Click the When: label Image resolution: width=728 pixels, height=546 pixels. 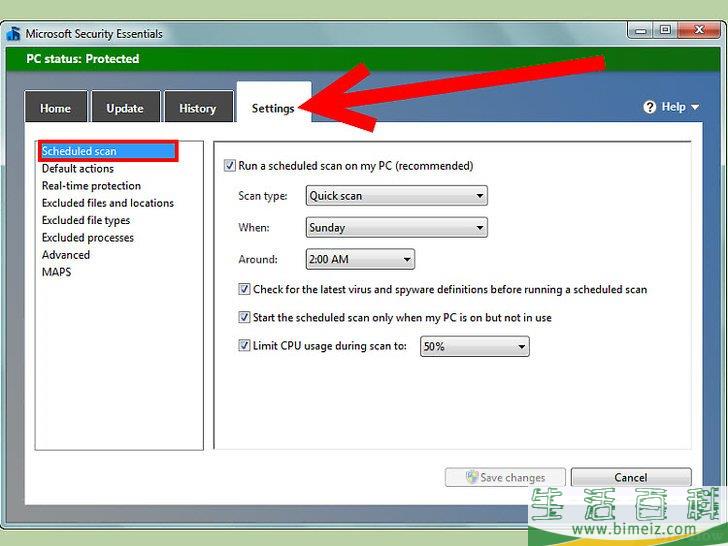(254, 228)
